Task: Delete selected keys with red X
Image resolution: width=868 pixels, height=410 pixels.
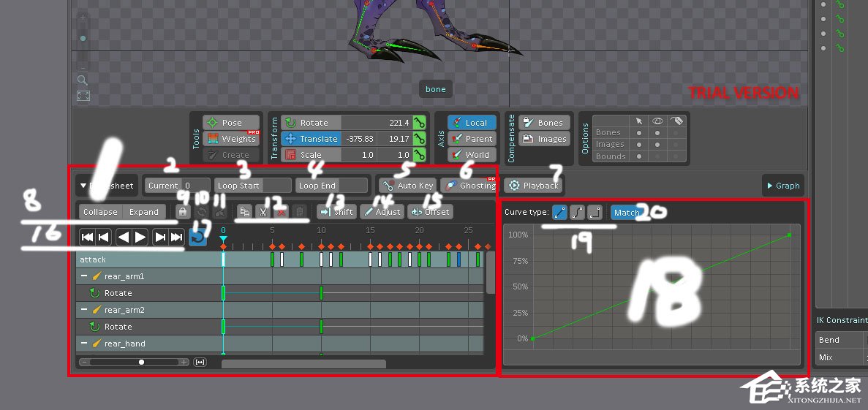Action: point(282,211)
